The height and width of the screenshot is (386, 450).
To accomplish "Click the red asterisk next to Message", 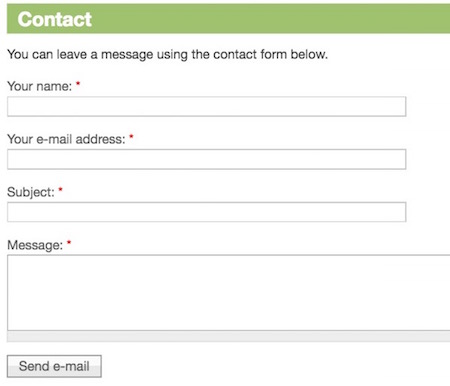I will pyautogui.click(x=69, y=242).
